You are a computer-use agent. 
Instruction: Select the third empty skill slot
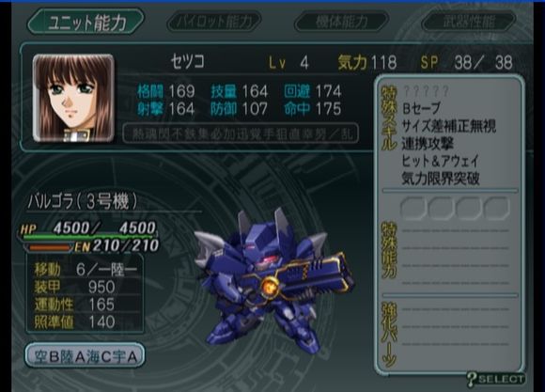[469, 209]
